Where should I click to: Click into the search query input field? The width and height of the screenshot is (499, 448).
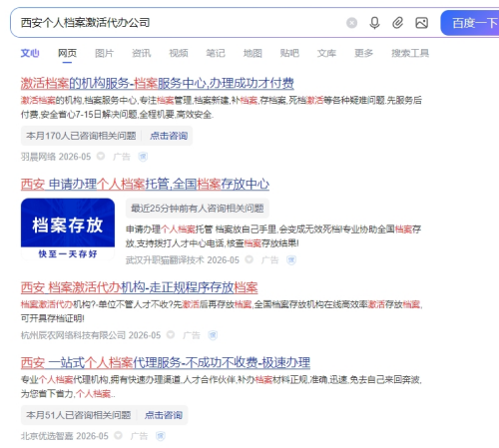[x=180, y=23]
